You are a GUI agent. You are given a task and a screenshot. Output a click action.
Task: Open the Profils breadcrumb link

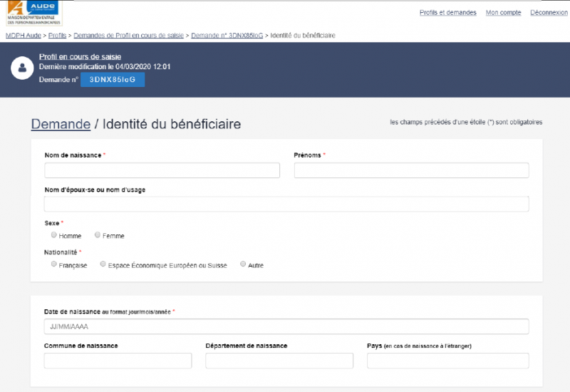click(x=58, y=35)
